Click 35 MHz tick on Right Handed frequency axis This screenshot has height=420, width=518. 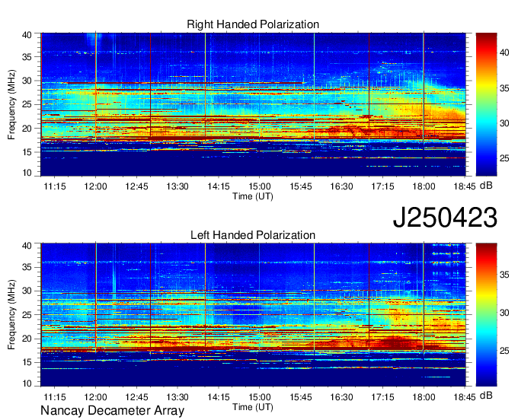click(x=27, y=57)
